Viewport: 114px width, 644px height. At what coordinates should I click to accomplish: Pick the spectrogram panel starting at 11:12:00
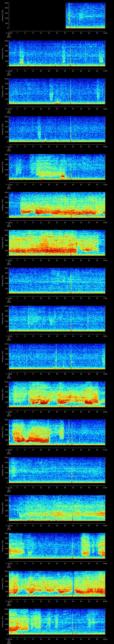(57, 129)
